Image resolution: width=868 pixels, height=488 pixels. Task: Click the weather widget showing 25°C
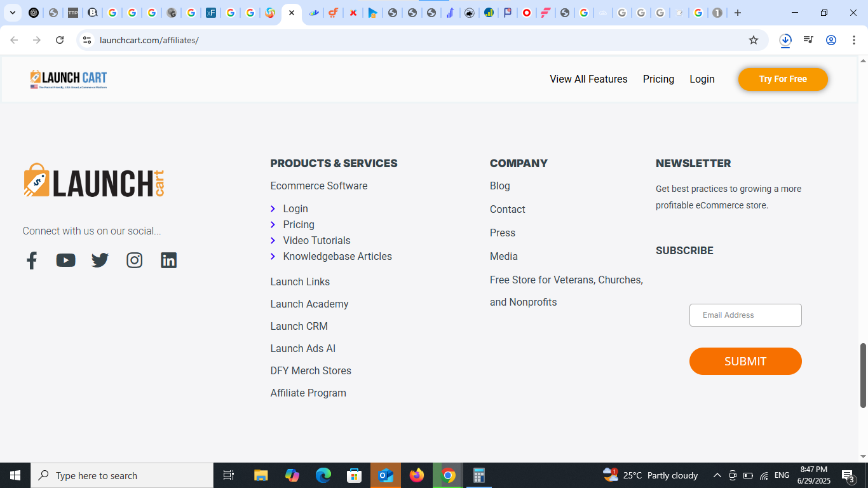pyautogui.click(x=650, y=475)
